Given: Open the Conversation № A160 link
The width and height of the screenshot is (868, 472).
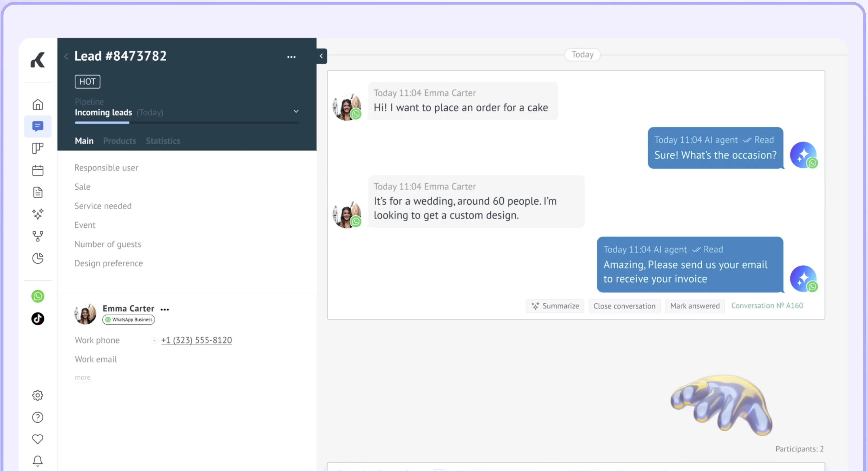Looking at the screenshot, I should (x=767, y=306).
